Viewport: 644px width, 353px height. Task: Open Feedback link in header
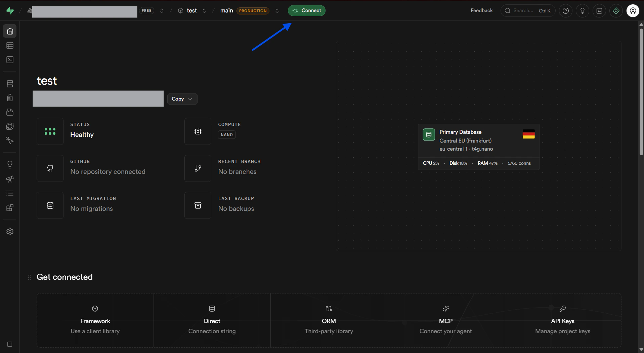(482, 10)
